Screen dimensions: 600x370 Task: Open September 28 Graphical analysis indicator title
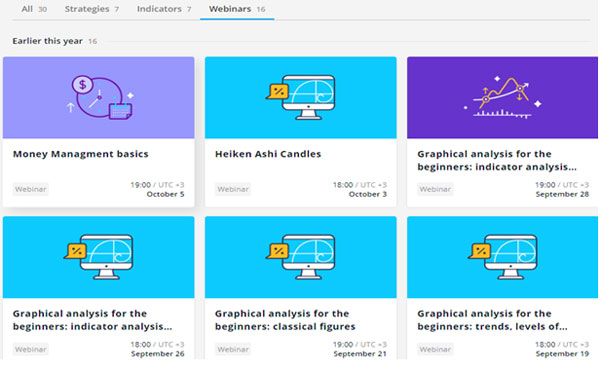tap(497, 160)
